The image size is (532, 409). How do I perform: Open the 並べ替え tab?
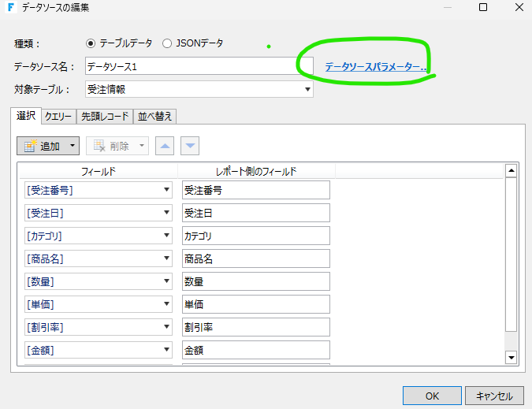[154, 116]
